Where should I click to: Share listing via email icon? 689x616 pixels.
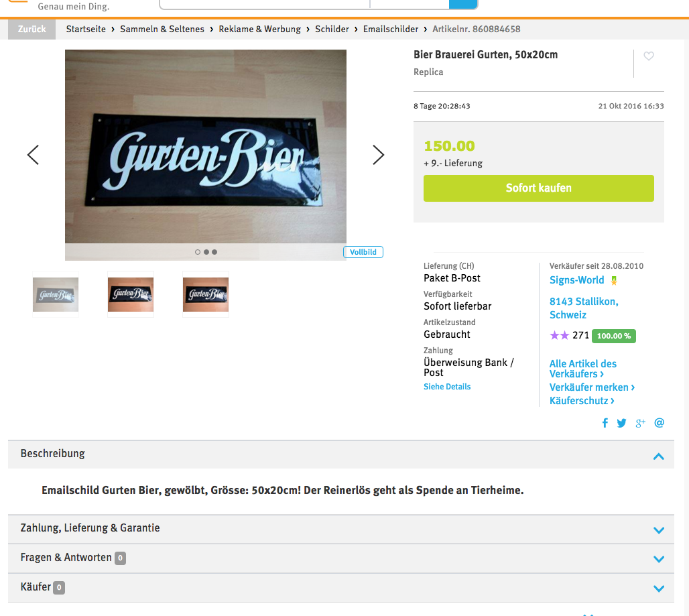coord(659,423)
